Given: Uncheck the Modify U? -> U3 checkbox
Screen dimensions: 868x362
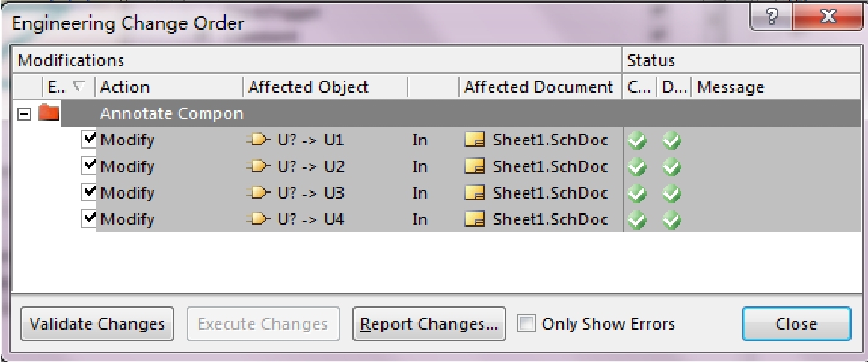Looking at the screenshot, I should pos(89,191).
